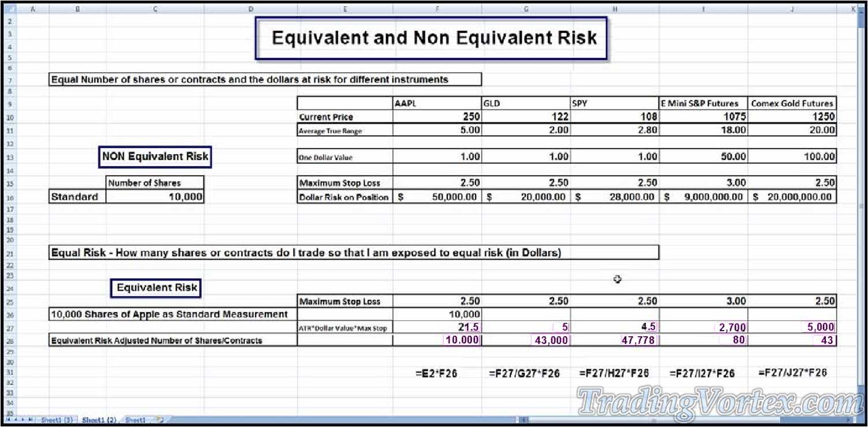This screenshot has width=868, height=427.
Task: Select the 80 contracts cell in row 28
Action: [703, 340]
